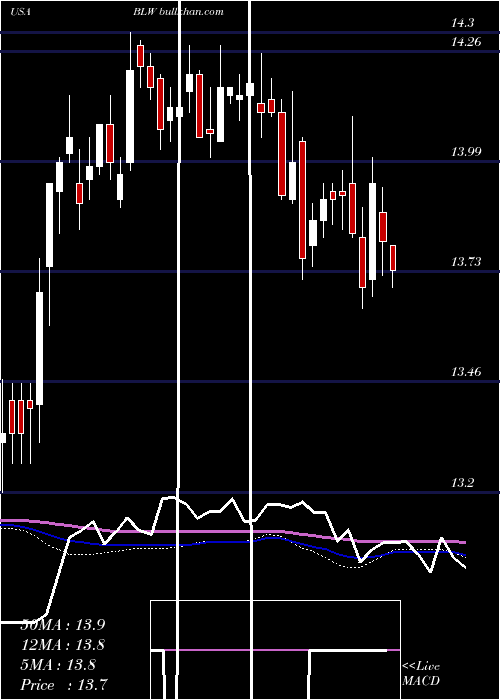This screenshot has width=500, height=700.
Task: Select the 13.2 price level label
Action: click(x=462, y=483)
